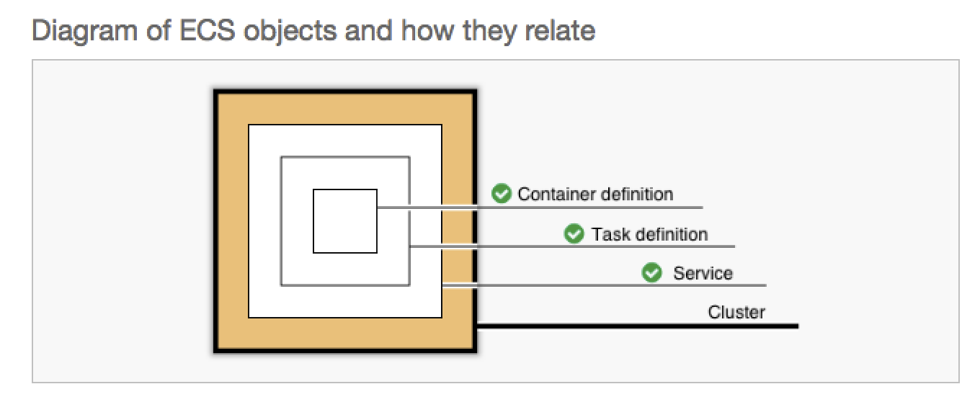
Task: Click the white stripe crossing the tan band at Service line
Action: 458,286
